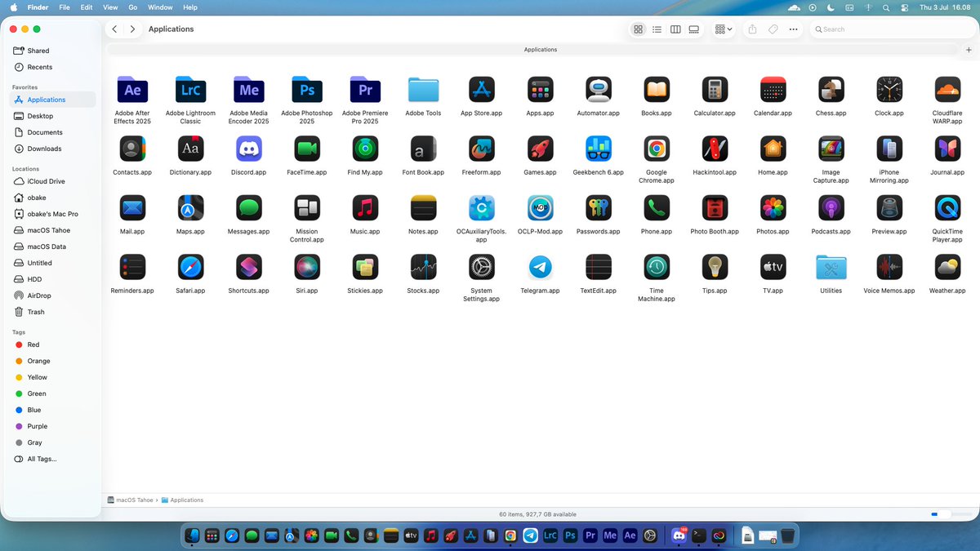
Task: Select iPhone Mirroring.app icon
Action: pos(889,149)
